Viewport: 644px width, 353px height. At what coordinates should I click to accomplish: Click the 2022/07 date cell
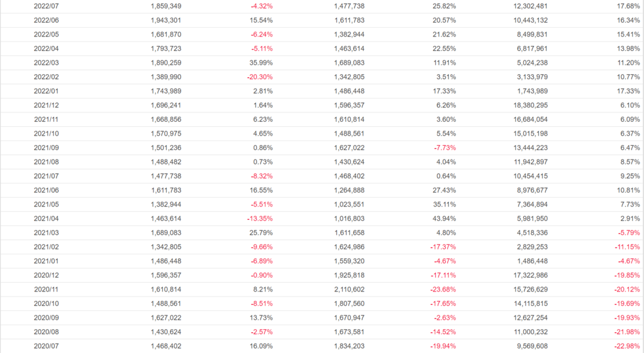click(46, 6)
